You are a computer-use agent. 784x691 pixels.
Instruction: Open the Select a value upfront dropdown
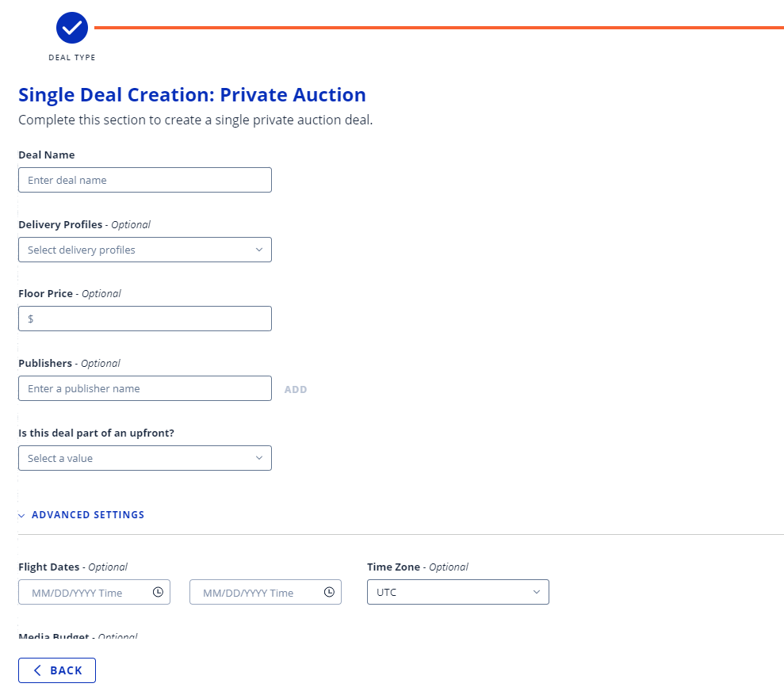tap(145, 458)
